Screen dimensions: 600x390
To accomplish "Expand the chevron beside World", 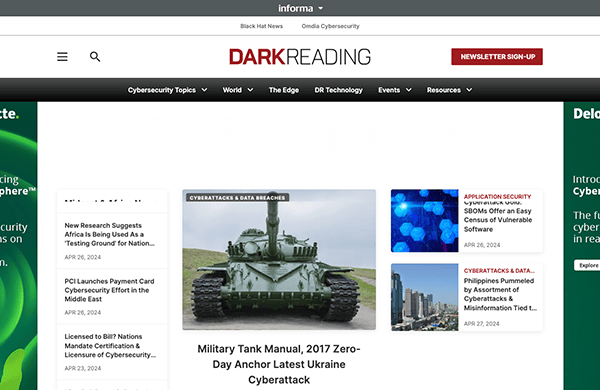I will [250, 90].
